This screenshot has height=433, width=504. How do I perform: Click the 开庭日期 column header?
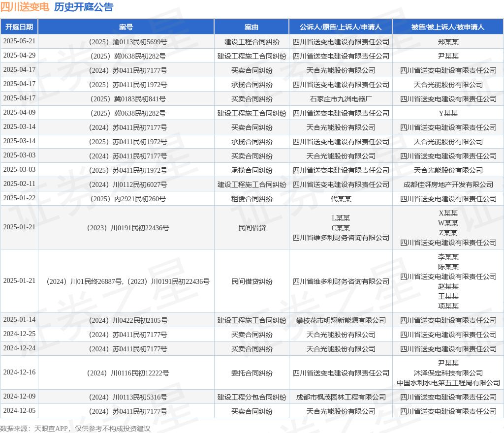[x=19, y=27]
